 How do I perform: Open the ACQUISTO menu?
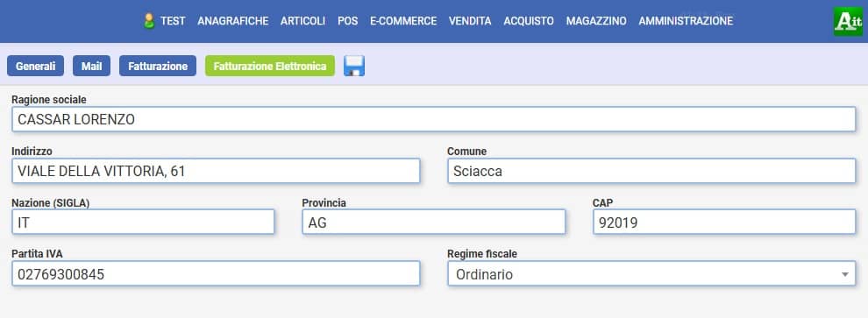click(x=529, y=21)
